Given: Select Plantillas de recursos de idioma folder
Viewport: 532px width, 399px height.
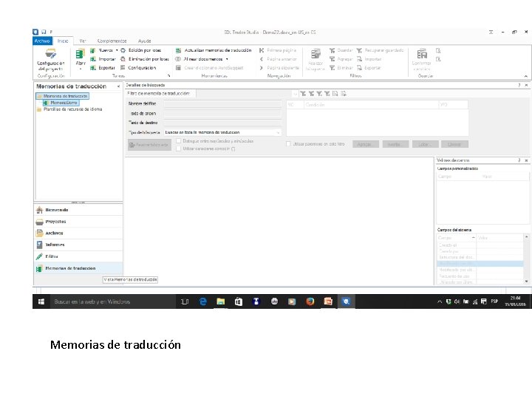Looking at the screenshot, I should pos(69,109).
